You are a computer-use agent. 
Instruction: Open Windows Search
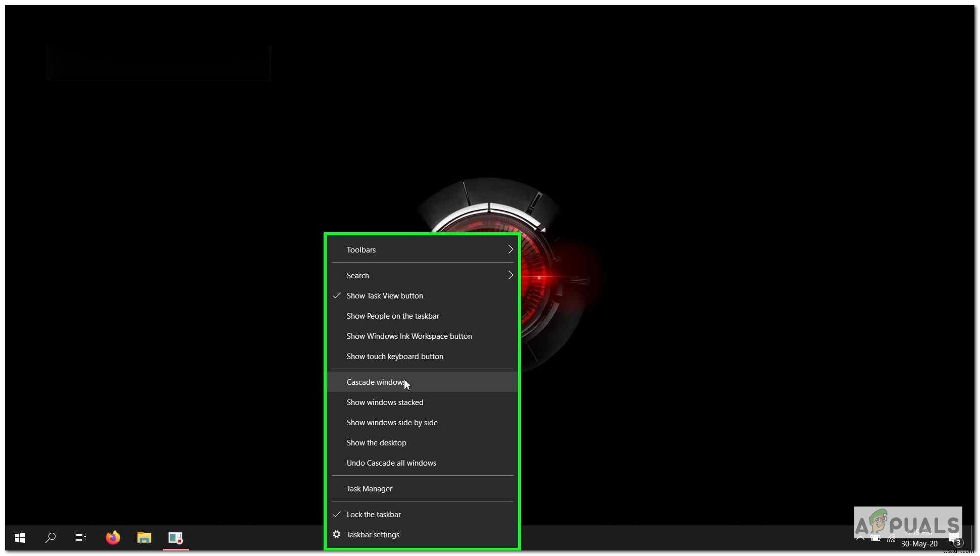coord(50,537)
